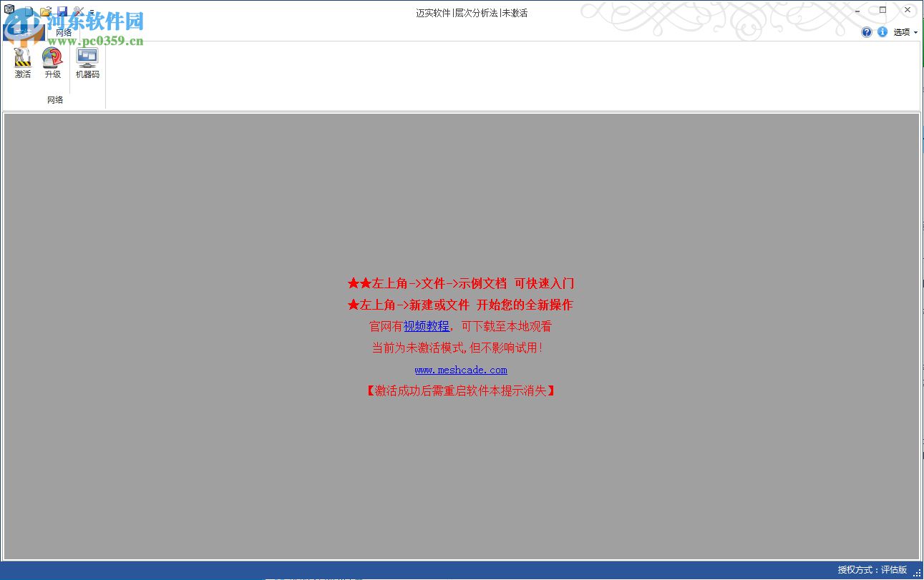Screen dimensions: 924x580
Task: Close the application window
Action: point(907,10)
